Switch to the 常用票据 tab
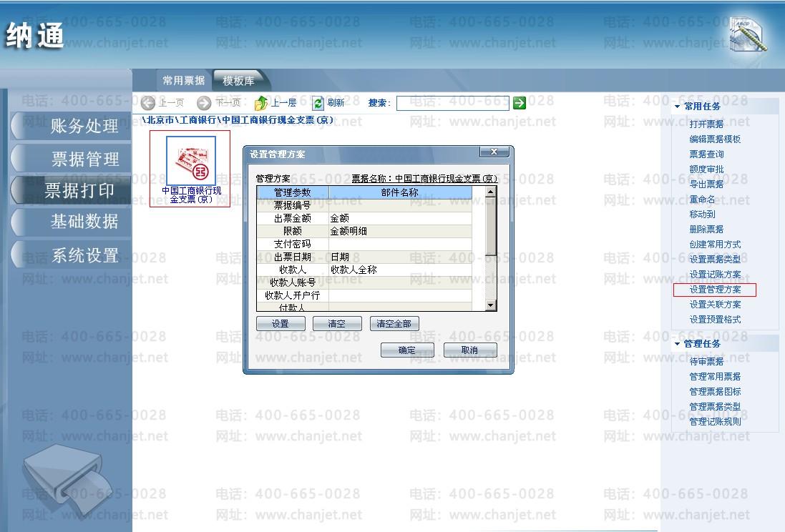785x532 pixels. (184, 81)
